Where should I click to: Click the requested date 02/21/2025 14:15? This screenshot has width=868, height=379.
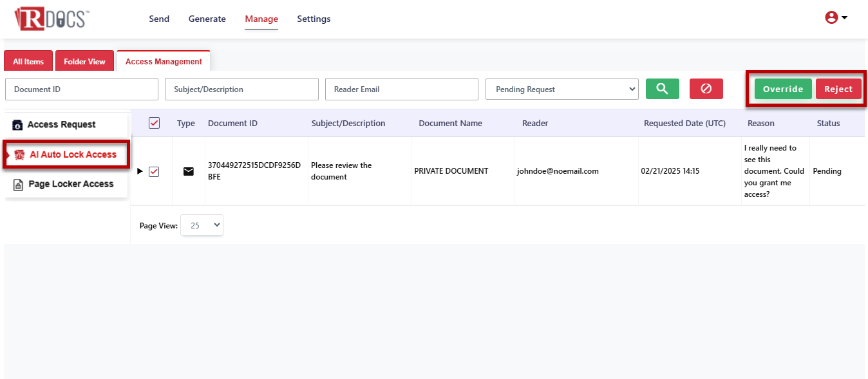pyautogui.click(x=670, y=171)
